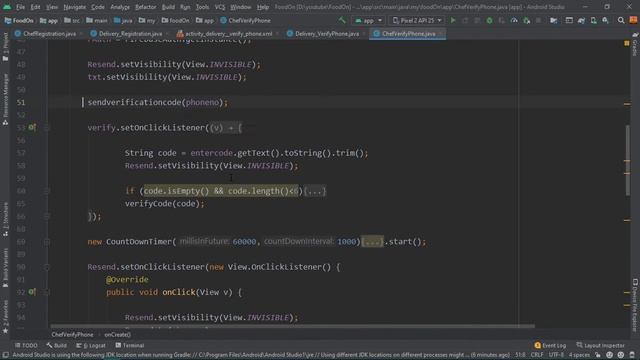This screenshot has width=640, height=360.
Task: Open the Pixel 2 API 25 device dropdown
Action: (417, 20)
